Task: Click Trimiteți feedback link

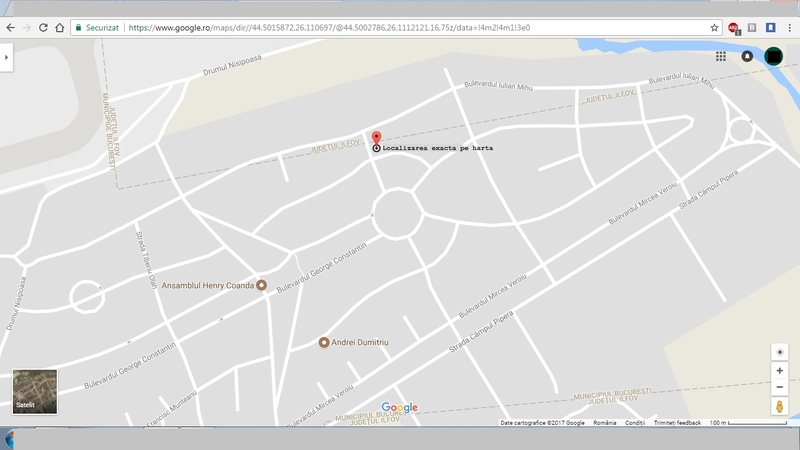Action: 677,423
